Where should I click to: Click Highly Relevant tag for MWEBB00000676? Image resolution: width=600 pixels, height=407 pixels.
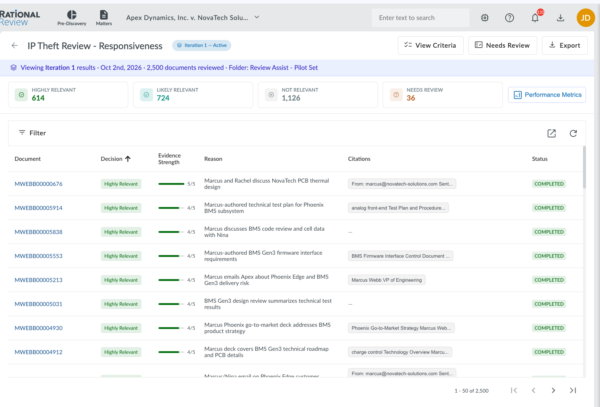121,184
